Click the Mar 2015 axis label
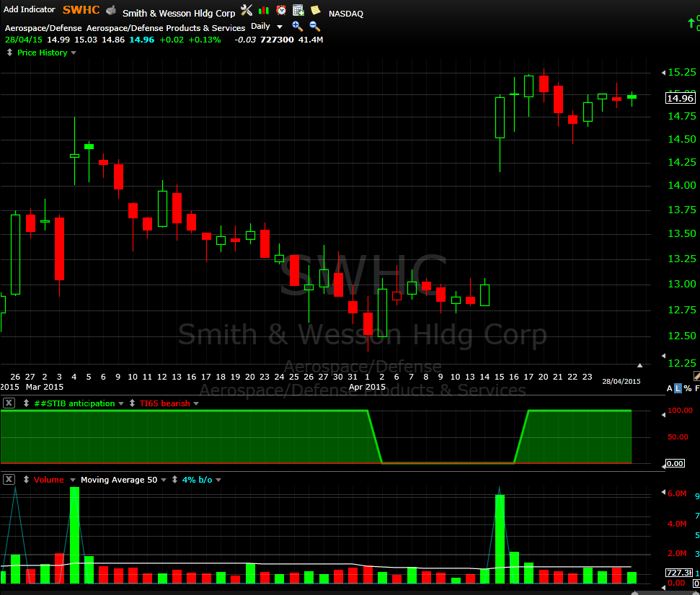700x595 pixels. point(45,387)
